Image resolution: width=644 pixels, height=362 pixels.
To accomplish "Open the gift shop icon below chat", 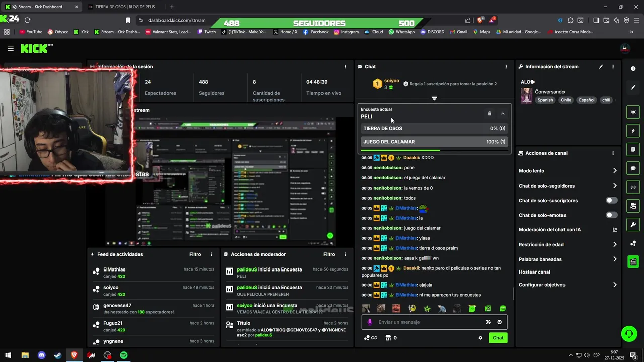I will pyautogui.click(x=388, y=338).
